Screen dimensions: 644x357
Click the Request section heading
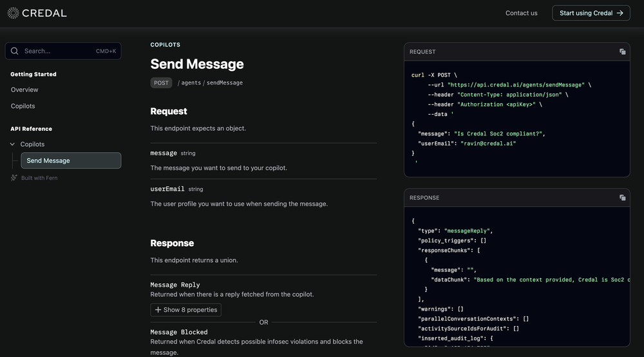[x=168, y=111]
